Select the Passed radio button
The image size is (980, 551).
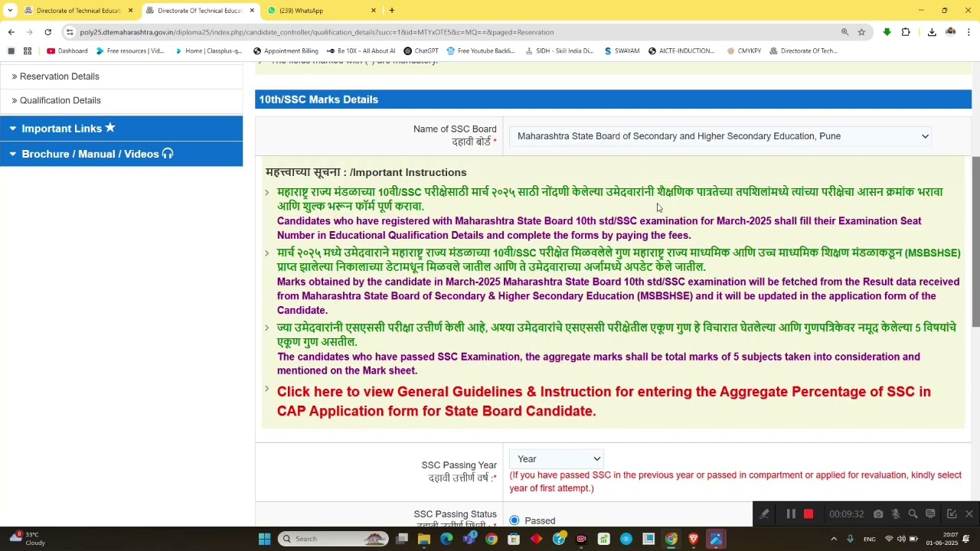click(514, 520)
